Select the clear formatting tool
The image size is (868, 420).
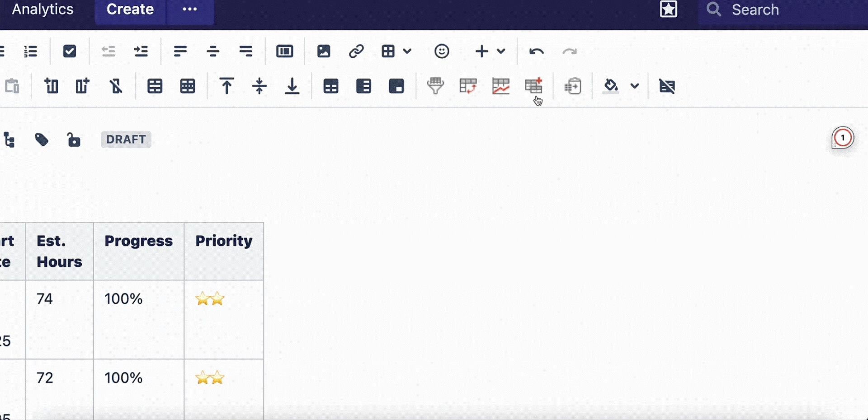point(668,86)
